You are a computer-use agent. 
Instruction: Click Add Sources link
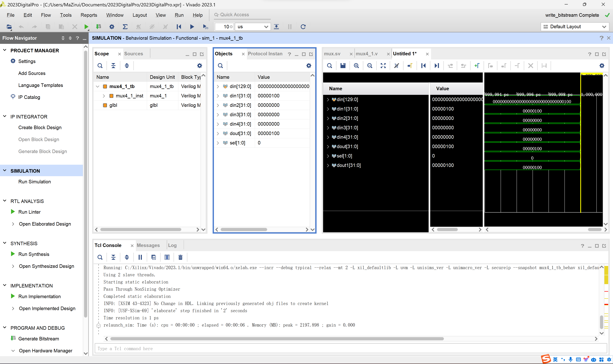(x=32, y=73)
